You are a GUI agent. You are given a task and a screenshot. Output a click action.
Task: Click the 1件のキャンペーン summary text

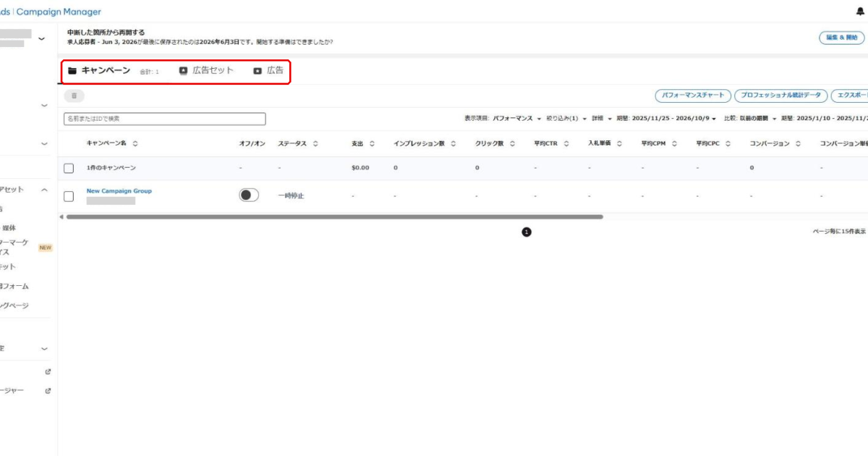tap(111, 168)
